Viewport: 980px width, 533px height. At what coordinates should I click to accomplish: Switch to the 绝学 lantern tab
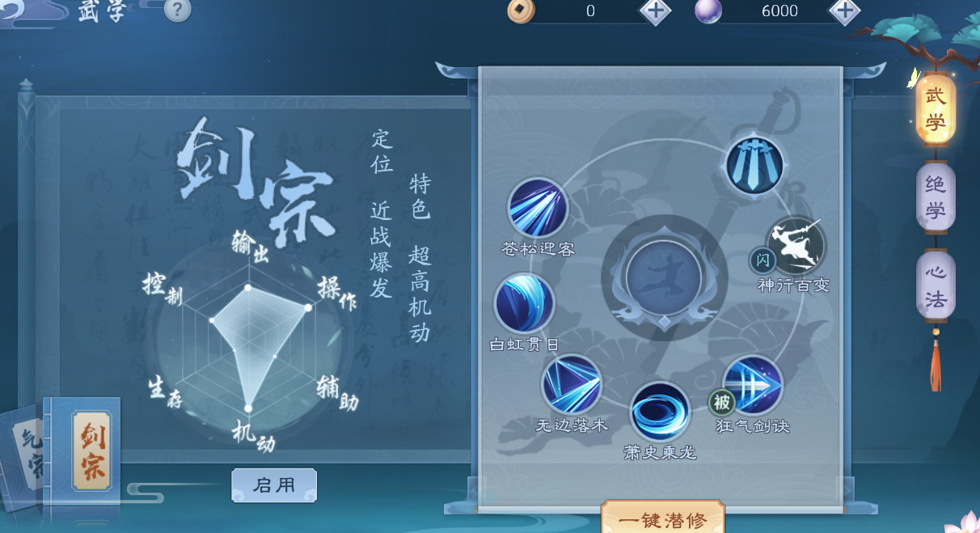(936, 198)
